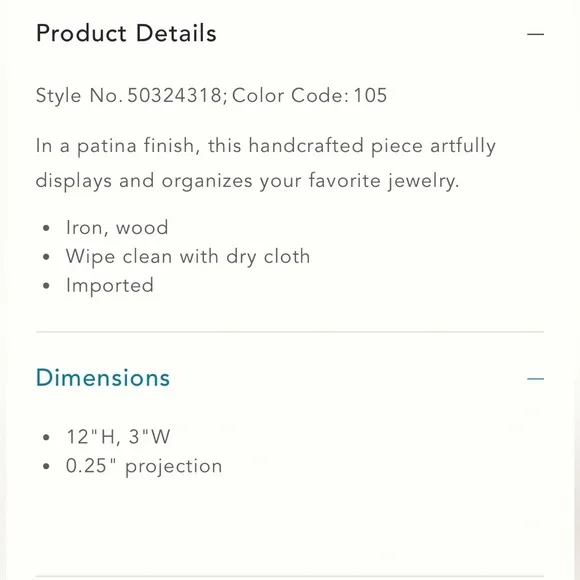The height and width of the screenshot is (580, 580).
Task: Select the Imported list item
Action: [x=110, y=286]
